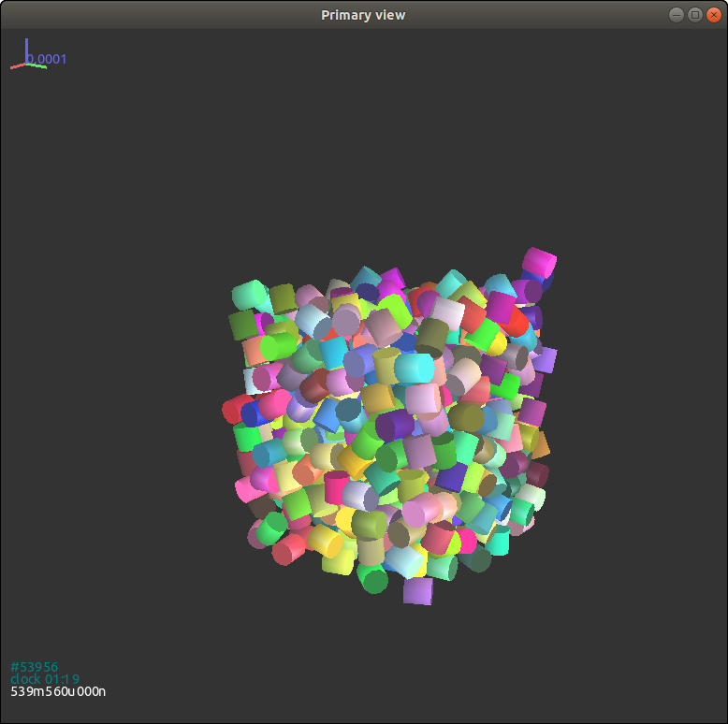Click the virtual time 539m560u000n text
This screenshot has width=728, height=724.
click(58, 691)
